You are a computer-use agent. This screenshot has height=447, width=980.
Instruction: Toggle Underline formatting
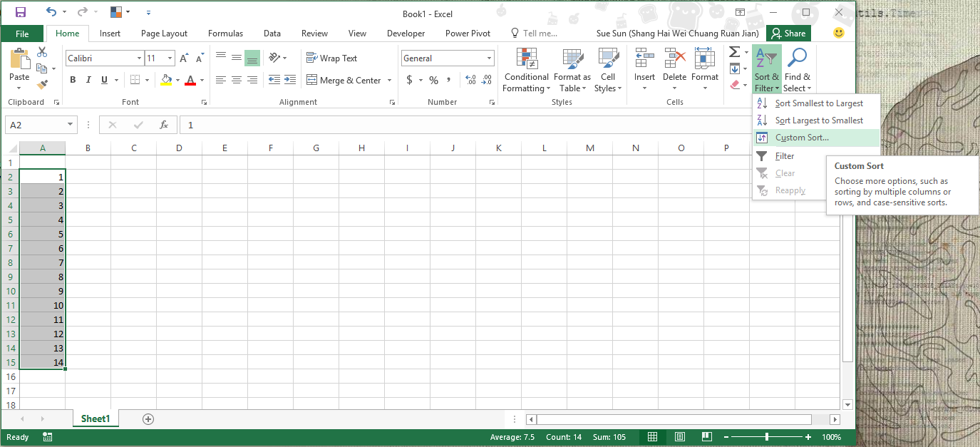coord(105,80)
